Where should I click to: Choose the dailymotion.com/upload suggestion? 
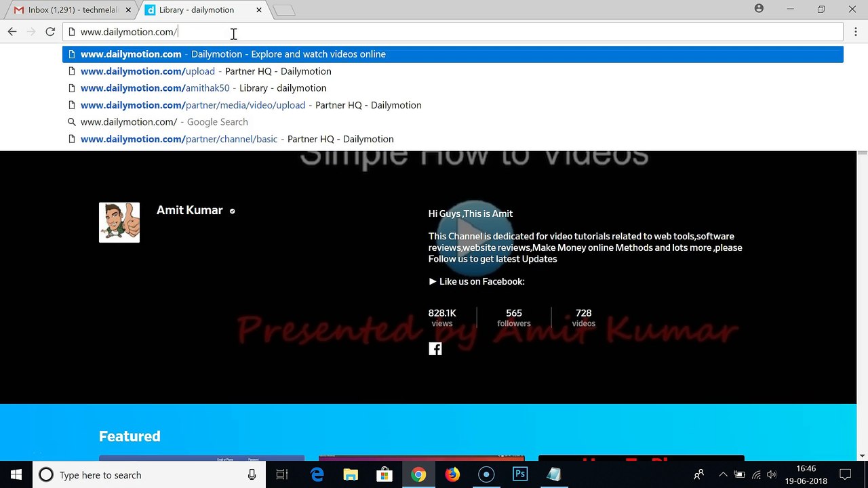[453, 71]
